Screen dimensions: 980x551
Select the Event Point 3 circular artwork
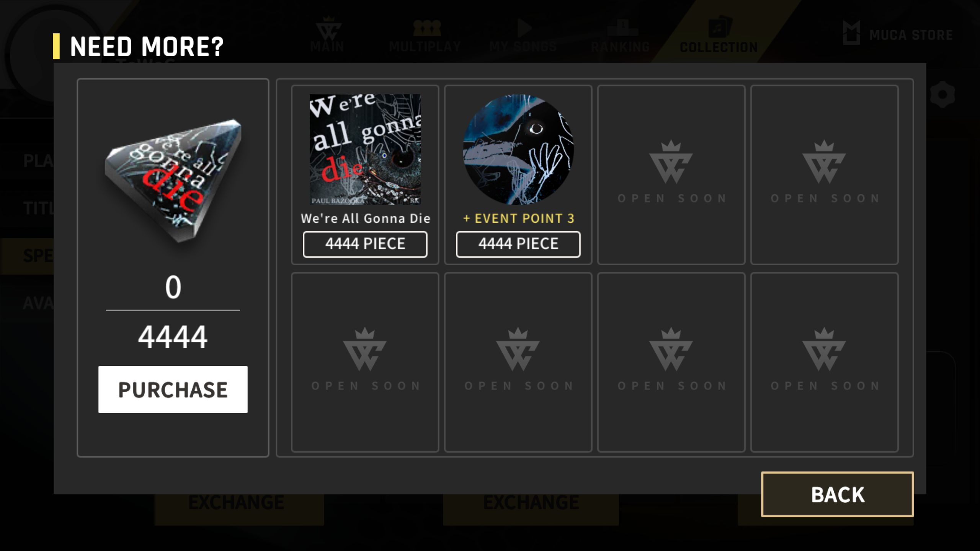tap(518, 150)
